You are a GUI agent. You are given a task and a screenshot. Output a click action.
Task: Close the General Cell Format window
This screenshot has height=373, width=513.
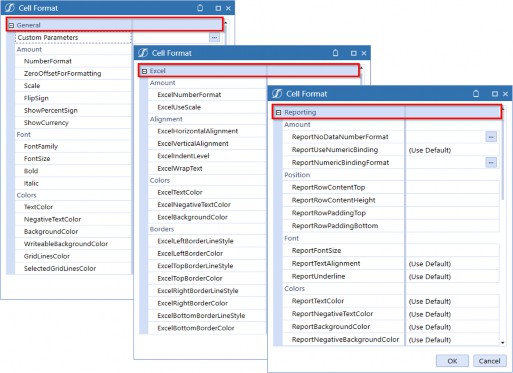(228, 8)
